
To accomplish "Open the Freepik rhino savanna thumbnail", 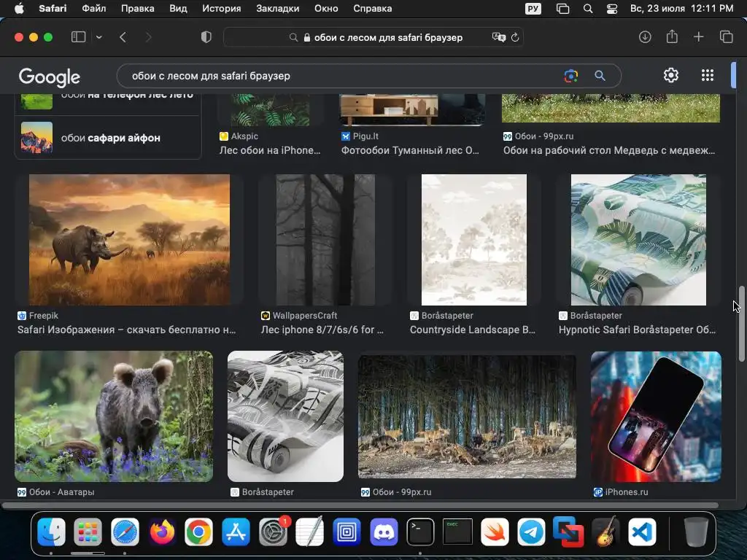I will [129, 239].
